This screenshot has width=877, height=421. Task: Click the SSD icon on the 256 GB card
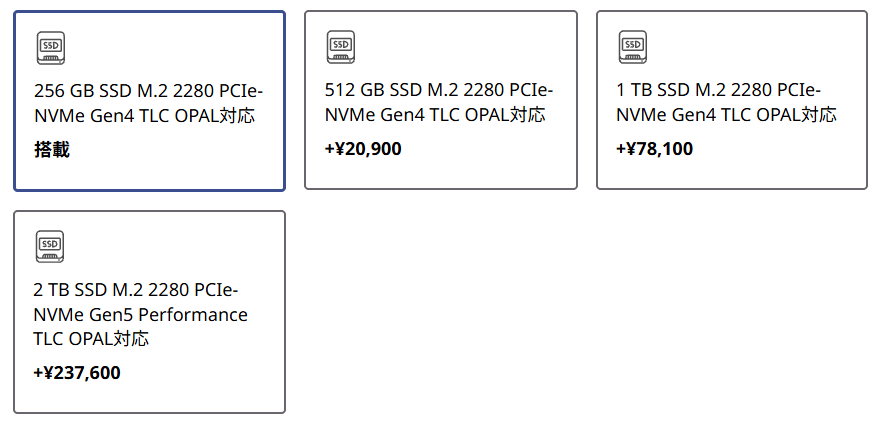(x=50, y=45)
